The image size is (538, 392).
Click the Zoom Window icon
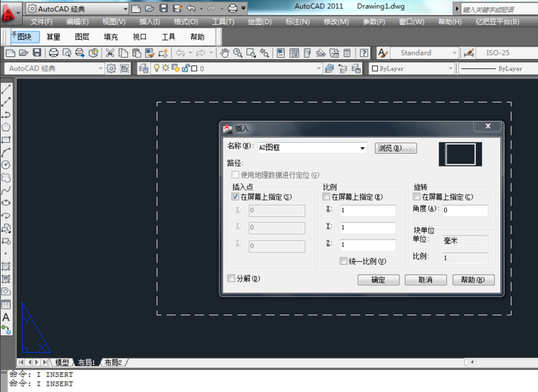(250, 53)
